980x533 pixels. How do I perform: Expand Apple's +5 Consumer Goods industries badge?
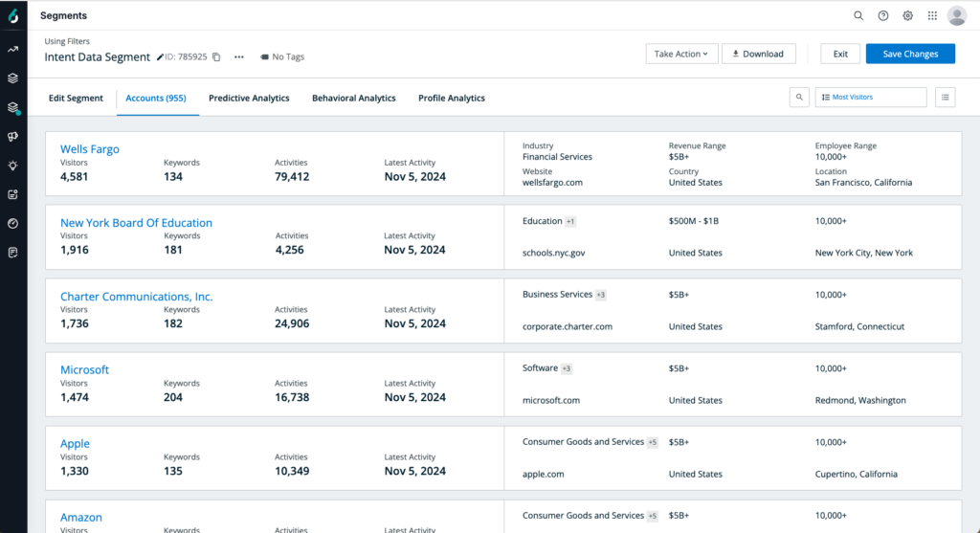(x=653, y=442)
